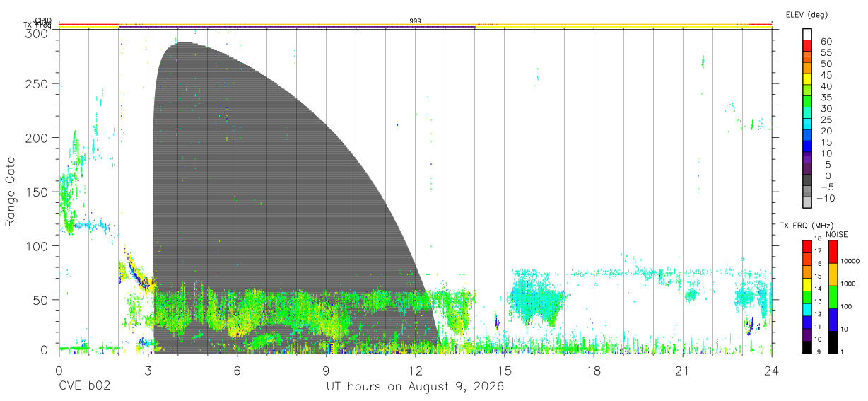Screen dimensions: 868x401
Task: Pick purple ELEV segment between 5 and 10
Action: click(x=807, y=159)
